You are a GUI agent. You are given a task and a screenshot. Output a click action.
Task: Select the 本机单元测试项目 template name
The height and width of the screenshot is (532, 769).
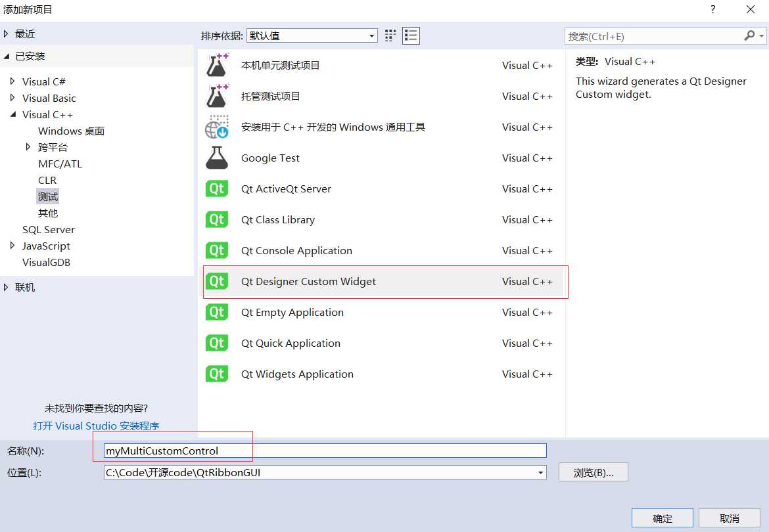click(x=280, y=65)
